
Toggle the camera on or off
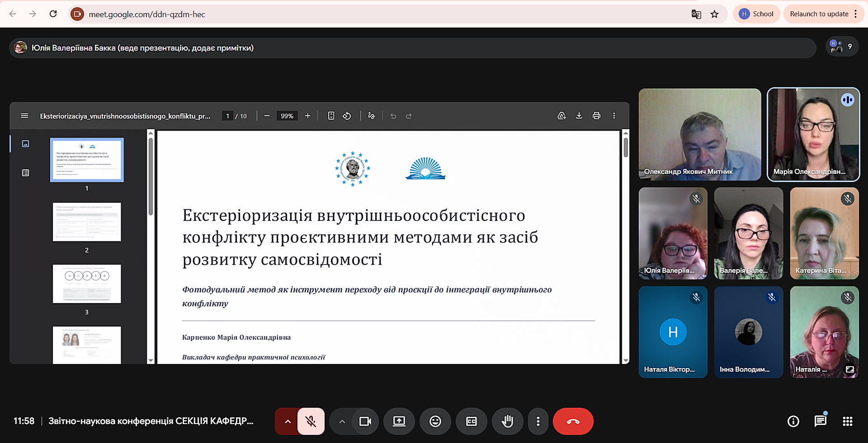pos(365,421)
